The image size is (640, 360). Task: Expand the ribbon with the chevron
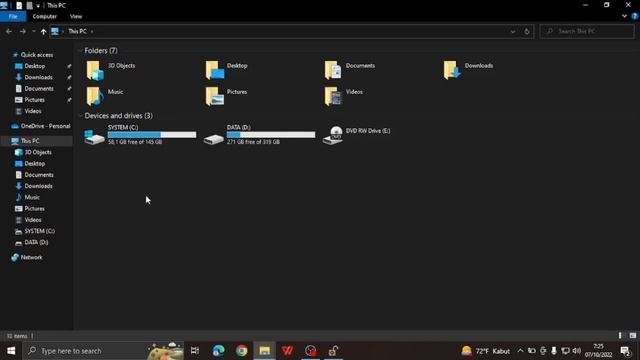click(x=624, y=16)
